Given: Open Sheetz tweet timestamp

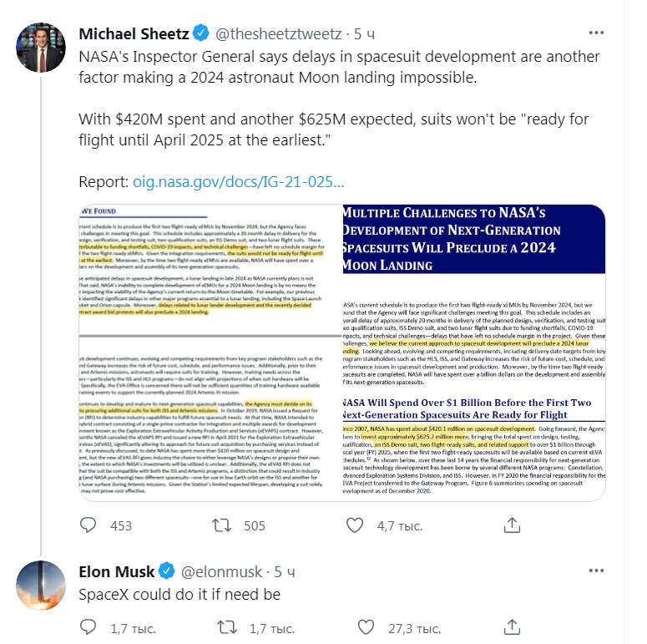Looking at the screenshot, I should [x=363, y=34].
